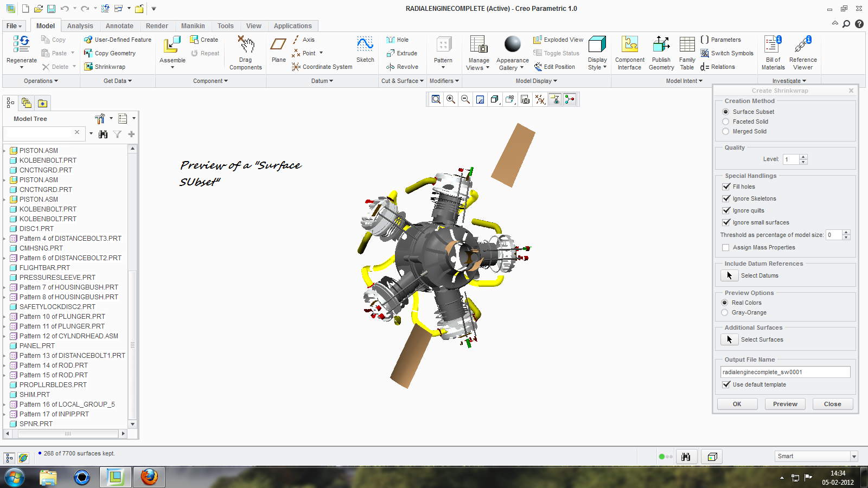Screen dimensions: 868x488
Task: Click the Select Surfaces arrow button
Action: click(730, 339)
